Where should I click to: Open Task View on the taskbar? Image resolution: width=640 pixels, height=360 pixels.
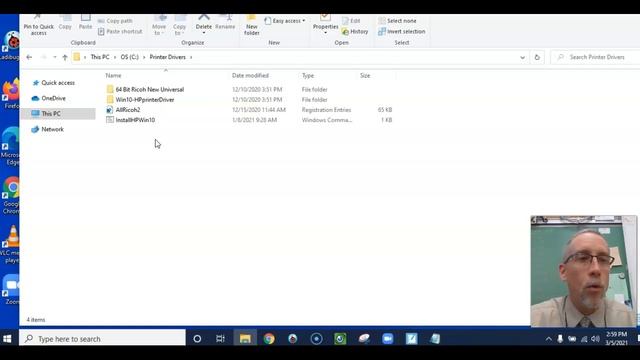click(220, 339)
